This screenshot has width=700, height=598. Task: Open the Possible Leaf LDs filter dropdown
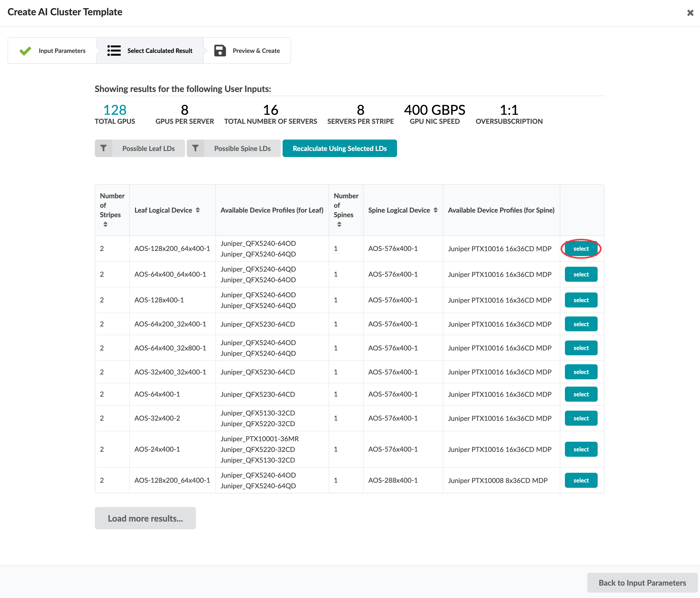[x=148, y=148]
